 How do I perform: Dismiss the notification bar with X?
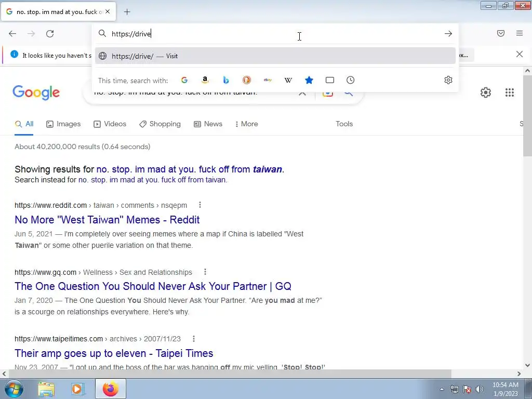pyautogui.click(x=520, y=54)
